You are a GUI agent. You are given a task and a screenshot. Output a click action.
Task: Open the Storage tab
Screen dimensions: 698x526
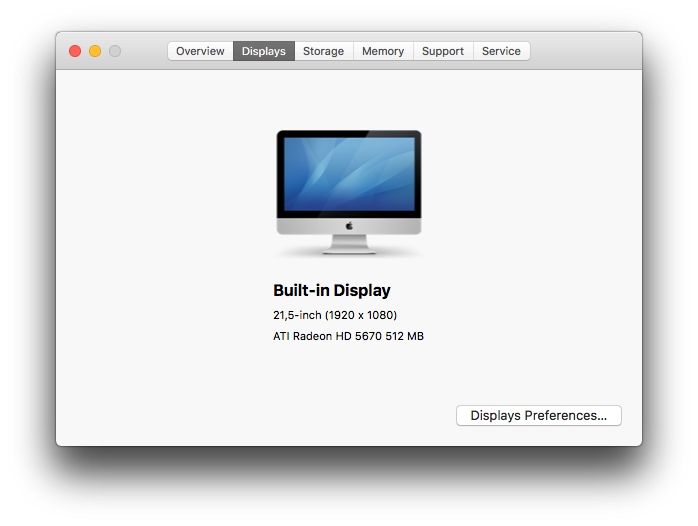pyautogui.click(x=323, y=51)
